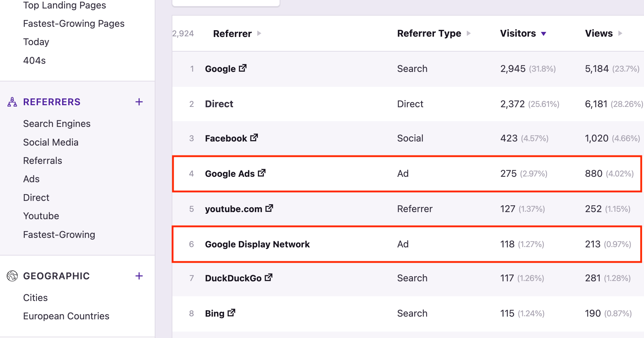Viewport: 644px width, 338px height.
Task: Select Search Engines under Referrers
Action: [57, 124]
